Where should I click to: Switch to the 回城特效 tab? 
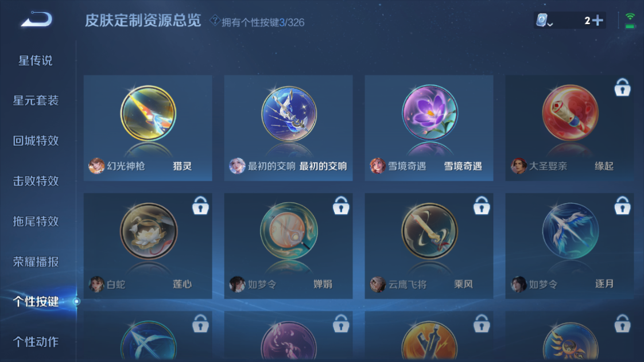click(36, 141)
